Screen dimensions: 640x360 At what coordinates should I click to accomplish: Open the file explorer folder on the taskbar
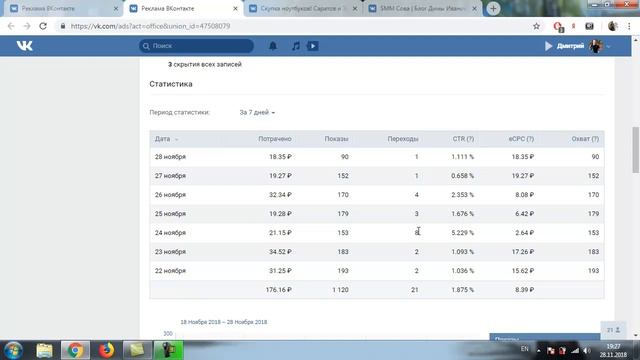pyautogui.click(x=44, y=350)
